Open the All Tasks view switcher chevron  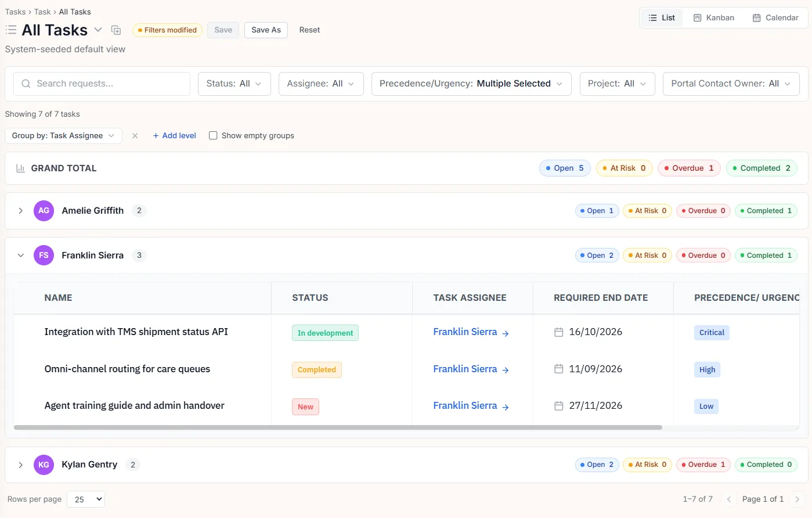98,30
